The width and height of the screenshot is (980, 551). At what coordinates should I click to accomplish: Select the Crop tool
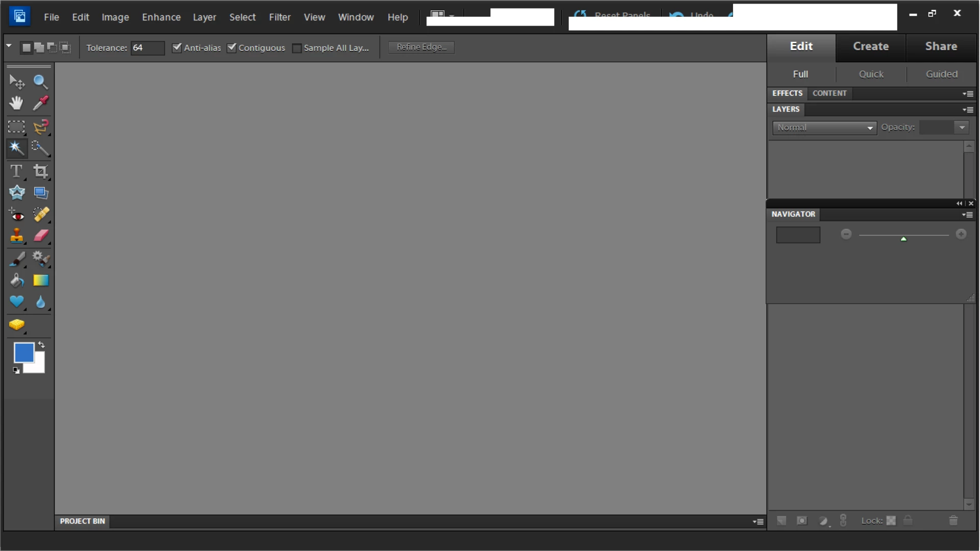coord(40,171)
